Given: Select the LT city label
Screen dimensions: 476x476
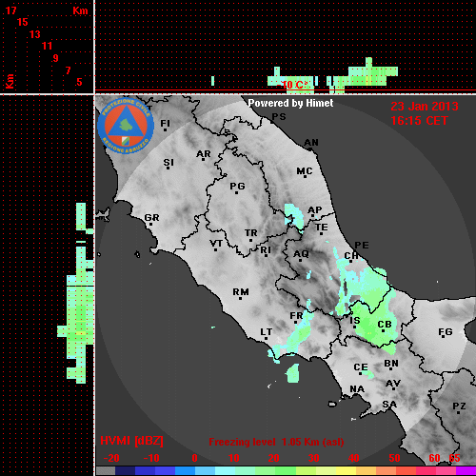Looking at the screenshot, I should [267, 331].
